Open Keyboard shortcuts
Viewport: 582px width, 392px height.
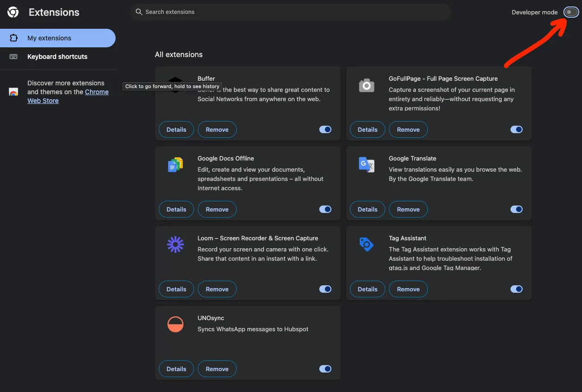[x=57, y=56]
